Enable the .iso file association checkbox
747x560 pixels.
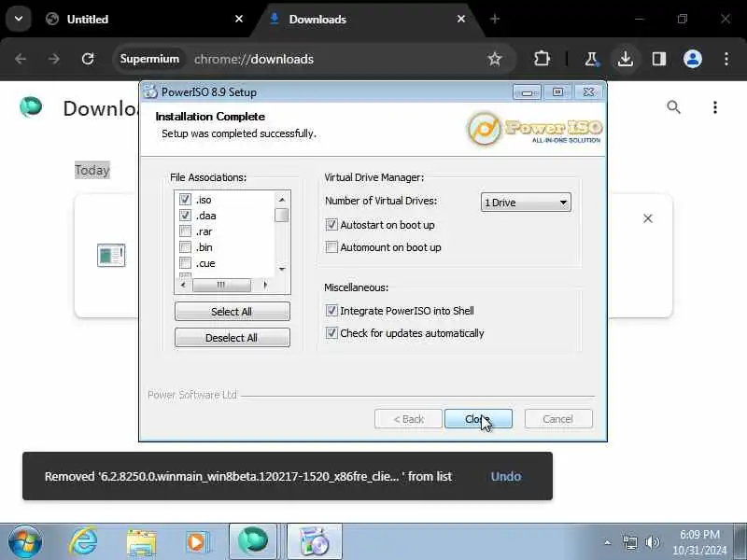(185, 199)
